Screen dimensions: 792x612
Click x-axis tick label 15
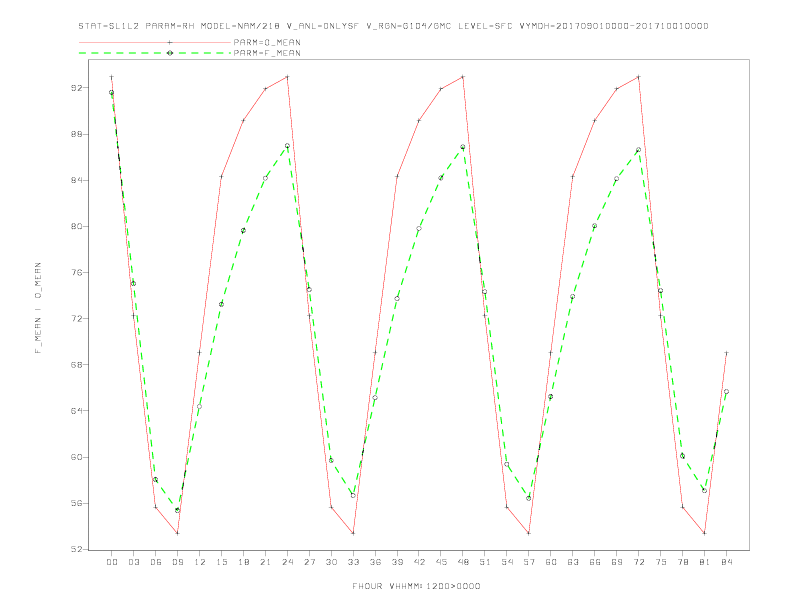point(222,562)
